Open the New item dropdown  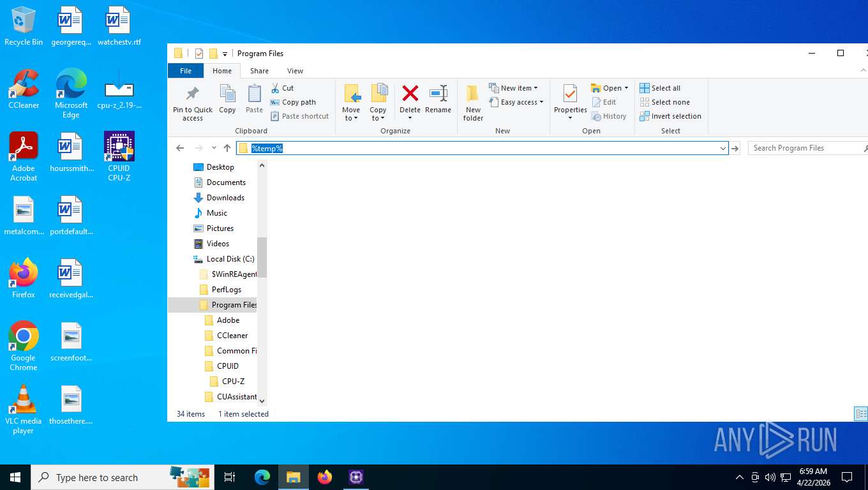click(x=514, y=88)
